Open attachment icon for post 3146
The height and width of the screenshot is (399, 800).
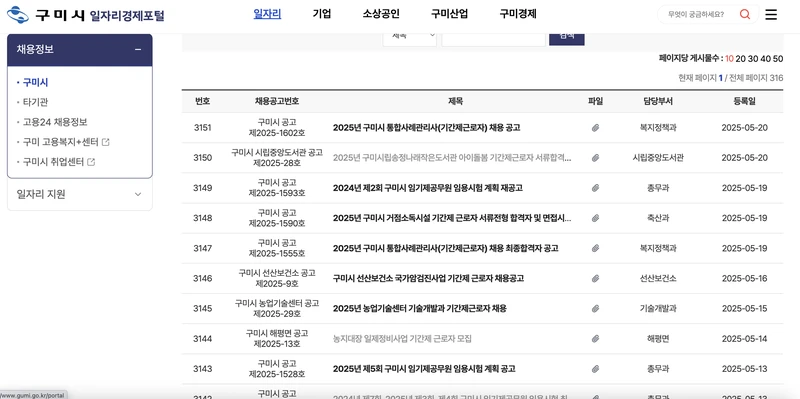pos(595,278)
